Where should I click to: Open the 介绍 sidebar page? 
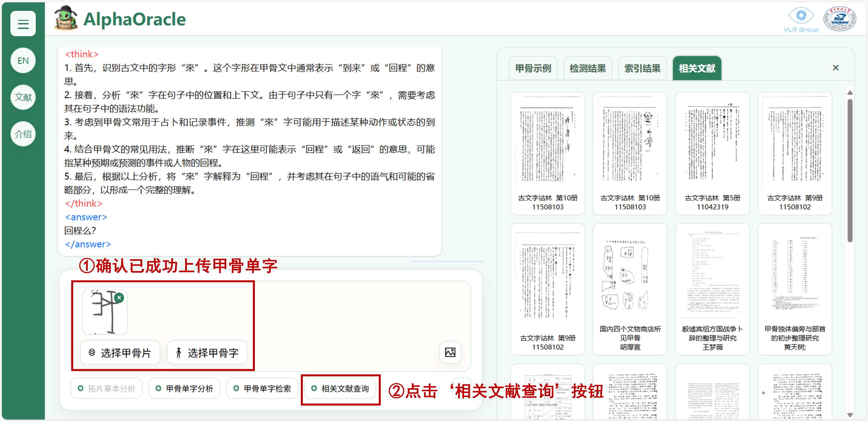23,134
